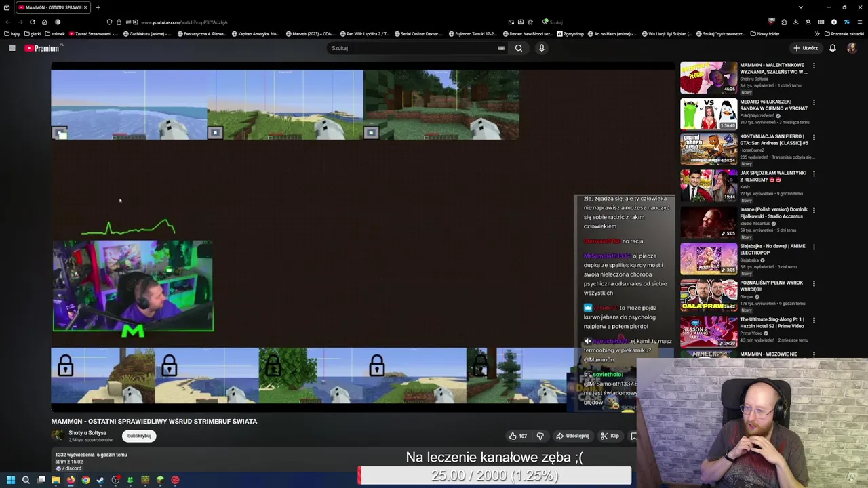This screenshot has height=488, width=868.
Task: Subscribe with the Subskrybuj button
Action: coord(139,436)
